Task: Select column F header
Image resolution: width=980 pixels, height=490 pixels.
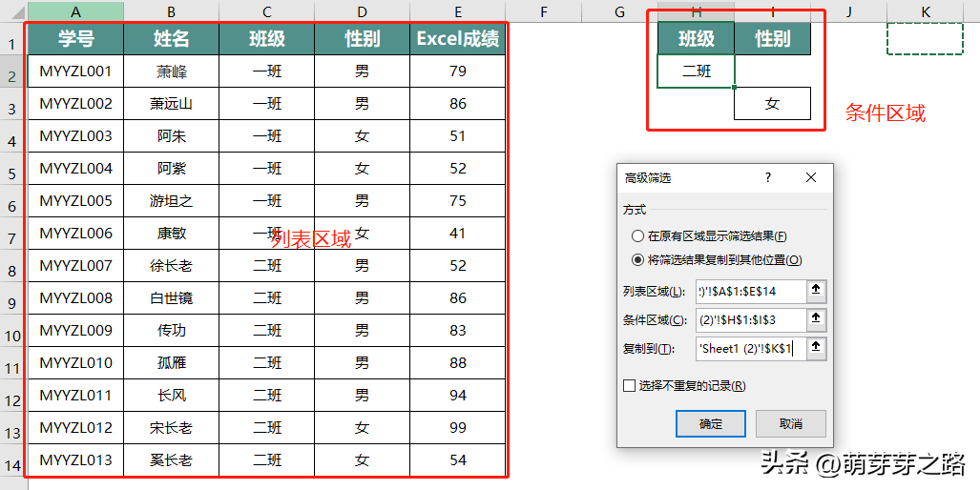Action: click(544, 11)
